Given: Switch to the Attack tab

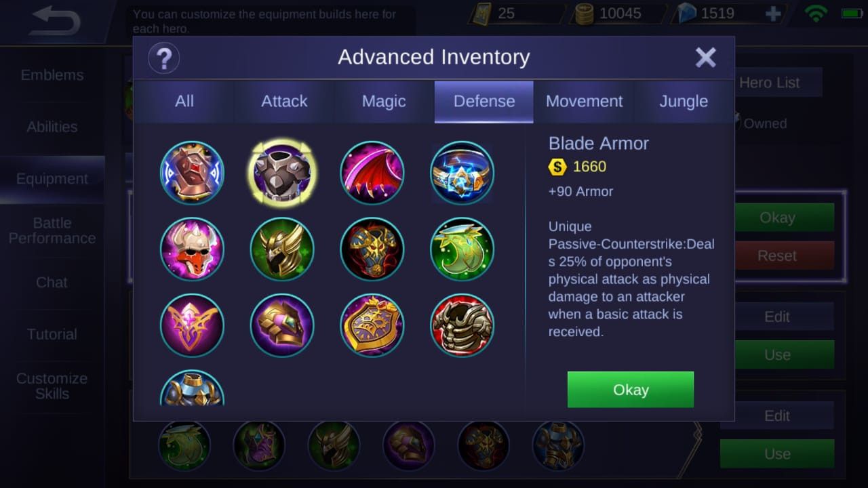Looking at the screenshot, I should tap(284, 102).
